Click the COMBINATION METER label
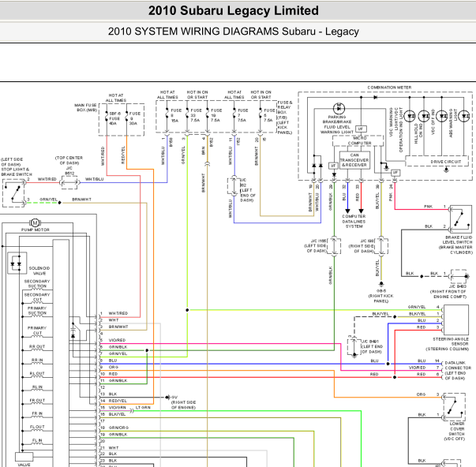Viewport: 476px width, 467px height. [x=389, y=88]
